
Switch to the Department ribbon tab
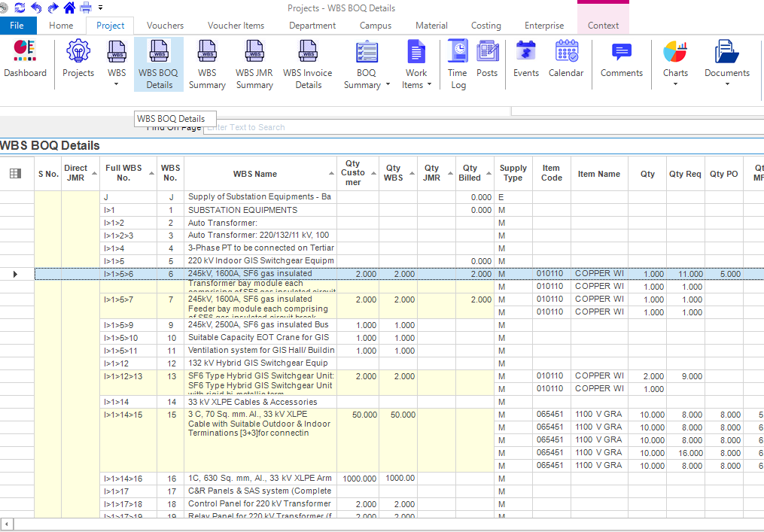(x=312, y=26)
